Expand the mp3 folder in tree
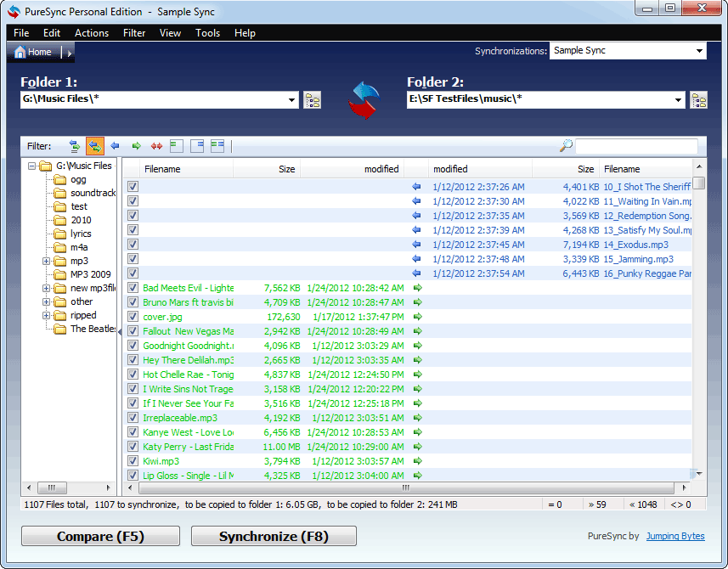728x569 pixels. 46,261
